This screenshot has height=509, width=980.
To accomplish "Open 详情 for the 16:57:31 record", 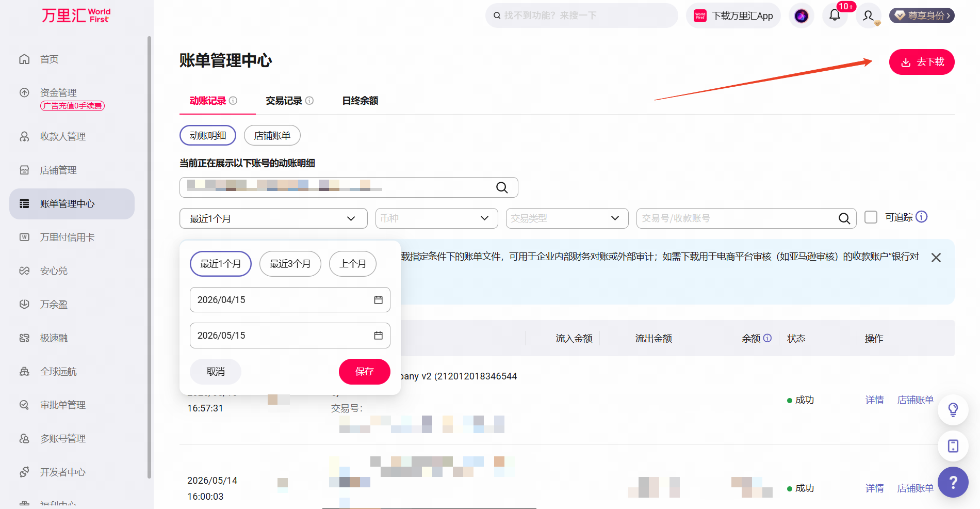I will click(875, 400).
